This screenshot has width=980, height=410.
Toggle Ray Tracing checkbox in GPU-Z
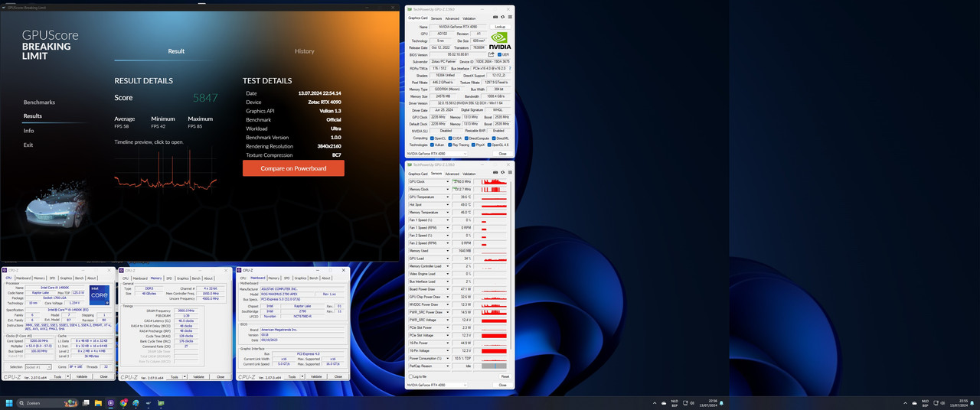pyautogui.click(x=450, y=145)
